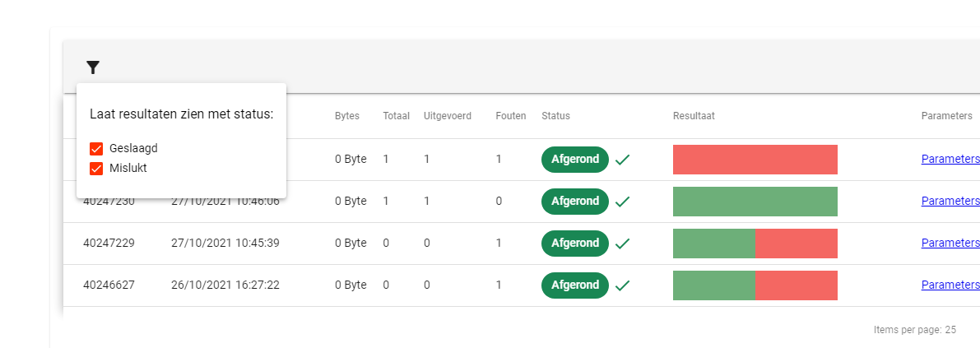980x348 pixels.
Task: Open the Items per page selector
Action: 914,330
